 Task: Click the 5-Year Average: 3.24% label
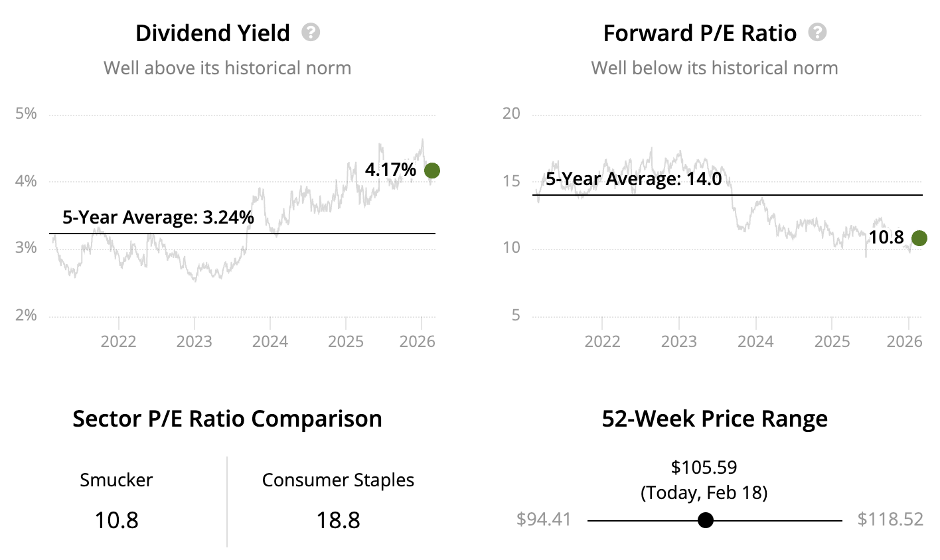tap(158, 217)
